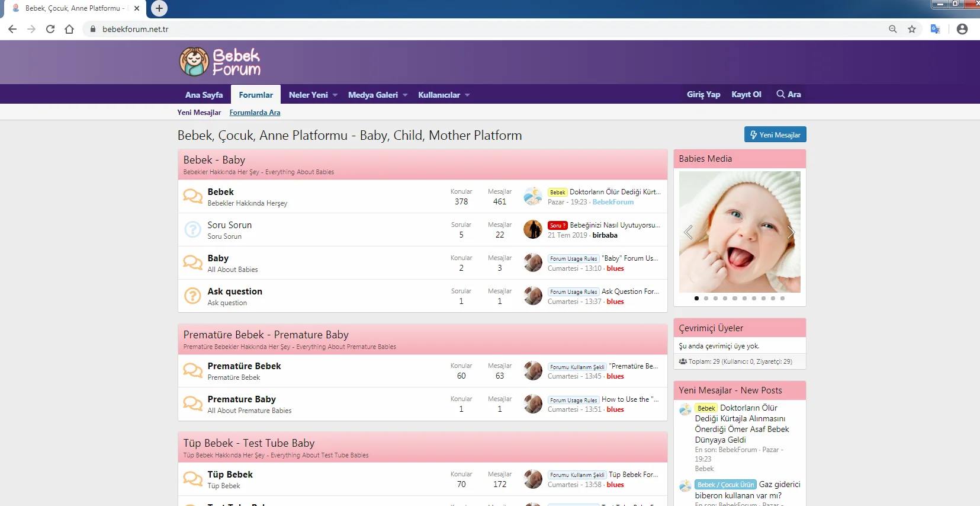Open blues avatar in Baby forum row
Image resolution: width=980 pixels, height=506 pixels.
pyautogui.click(x=533, y=262)
